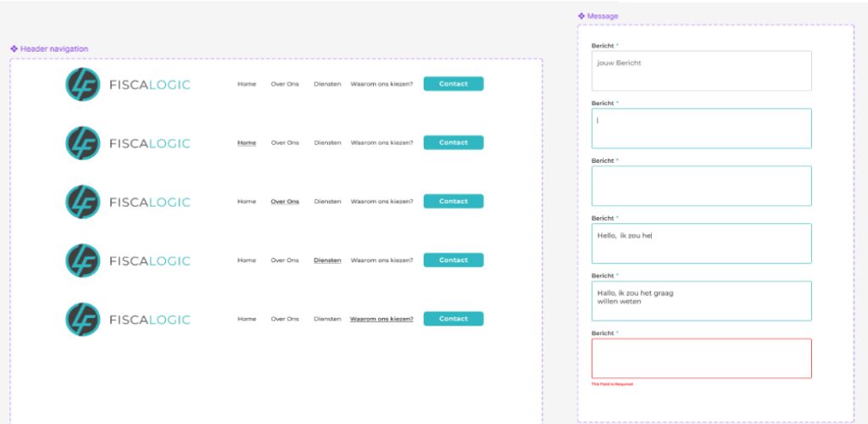Click Over Ons in the header with no underlined link

click(x=285, y=84)
